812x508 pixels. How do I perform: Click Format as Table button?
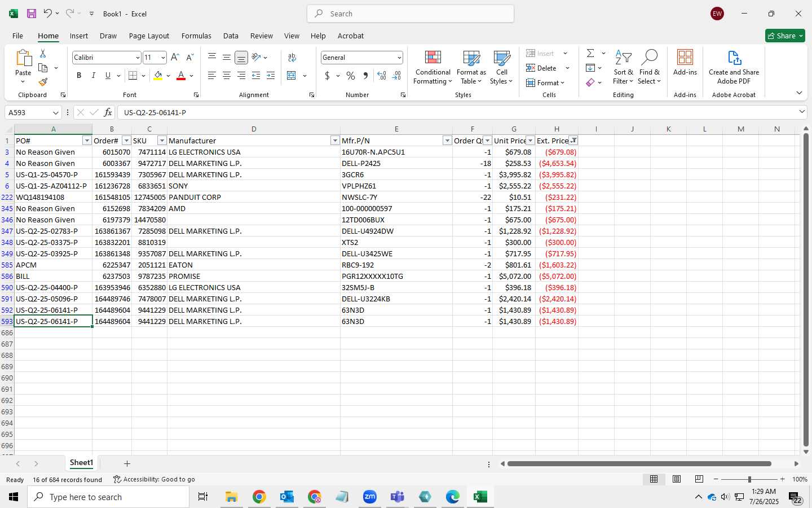471,67
